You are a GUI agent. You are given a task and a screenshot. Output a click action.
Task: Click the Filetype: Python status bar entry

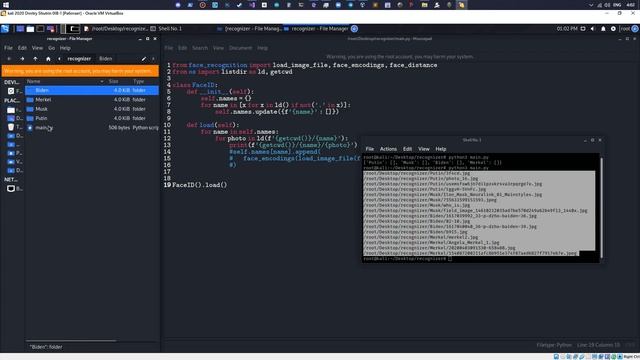[x=554, y=345]
